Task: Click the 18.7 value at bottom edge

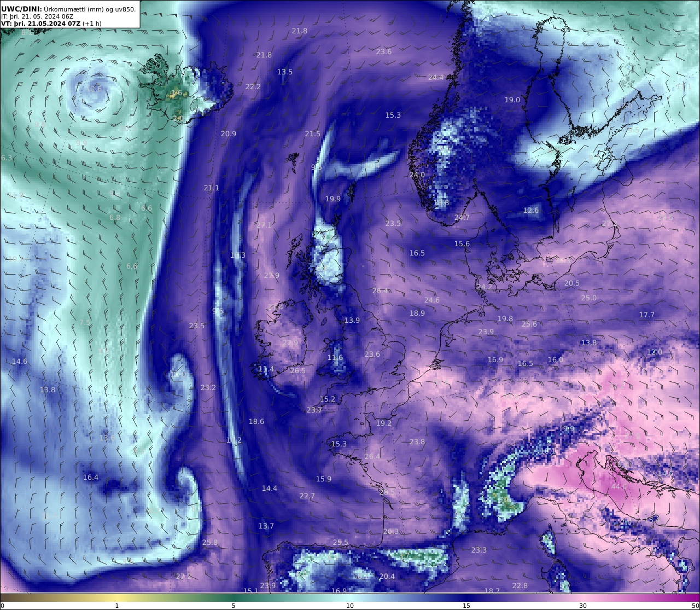Action: [x=492, y=591]
